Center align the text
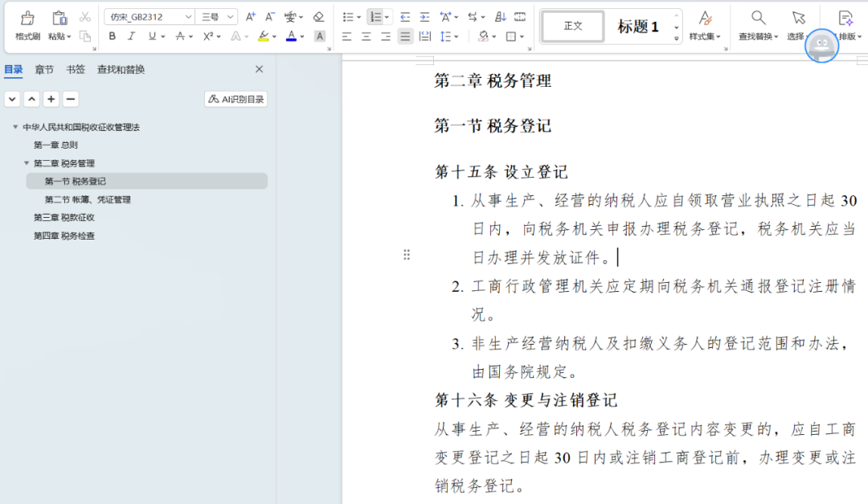 coord(366,36)
